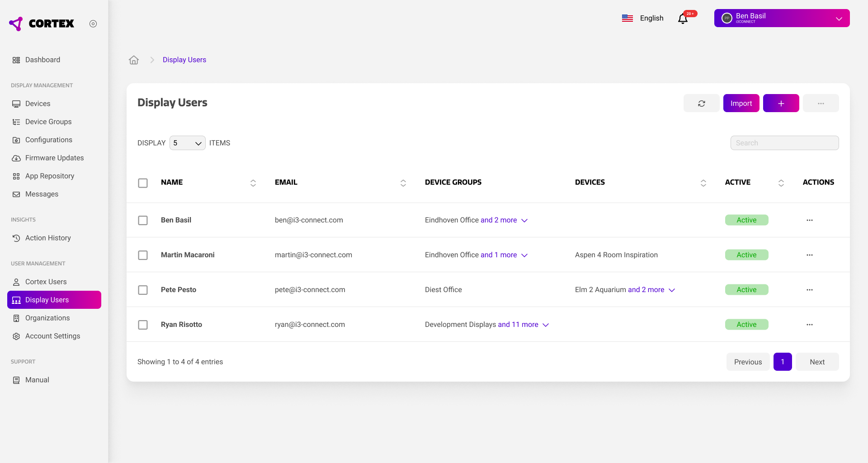Click the Next pagination button
The height and width of the screenshot is (463, 868).
click(817, 362)
